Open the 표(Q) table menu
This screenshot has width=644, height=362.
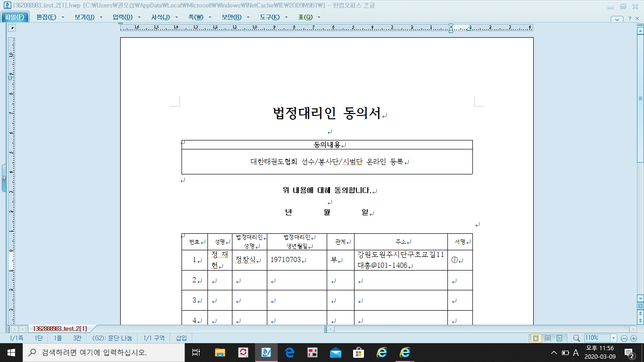tap(305, 17)
